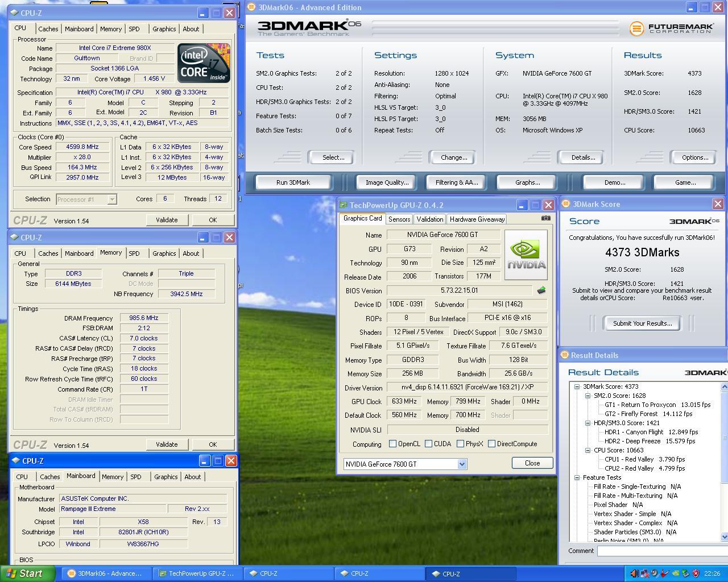728x582 pixels.
Task: Click the Intel Core i7 logo in CPU-Z
Action: coord(204,63)
